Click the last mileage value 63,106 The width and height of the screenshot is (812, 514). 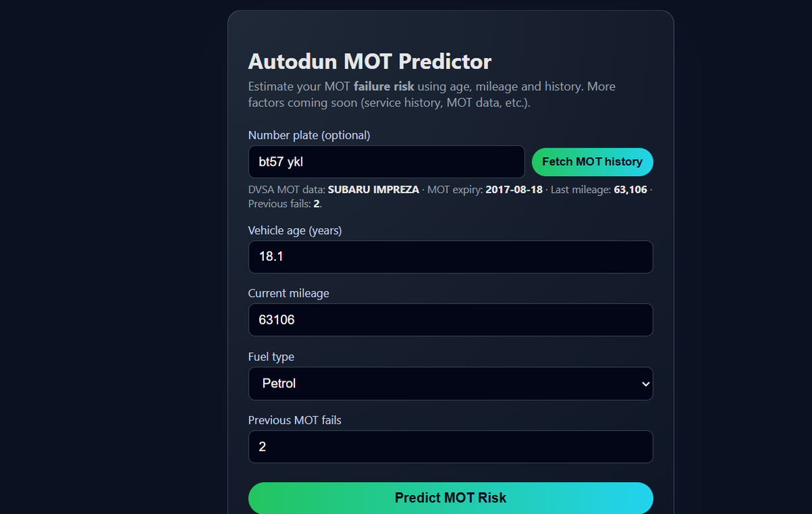tap(631, 190)
